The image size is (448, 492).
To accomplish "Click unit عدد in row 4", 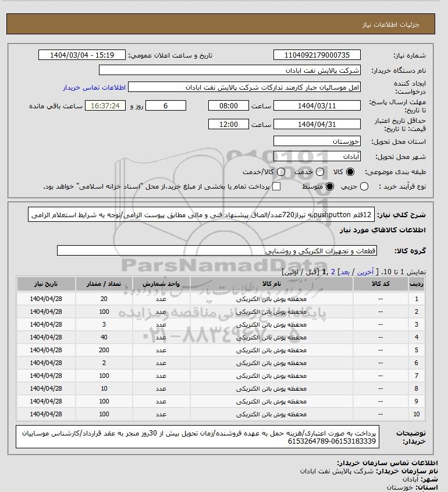I will point(161,338).
